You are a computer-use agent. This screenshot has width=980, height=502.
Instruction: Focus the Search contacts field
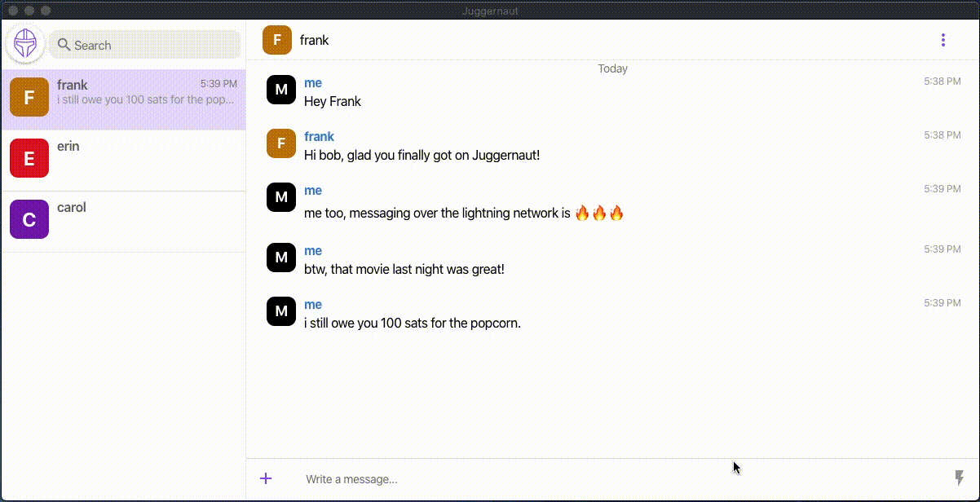click(x=151, y=45)
